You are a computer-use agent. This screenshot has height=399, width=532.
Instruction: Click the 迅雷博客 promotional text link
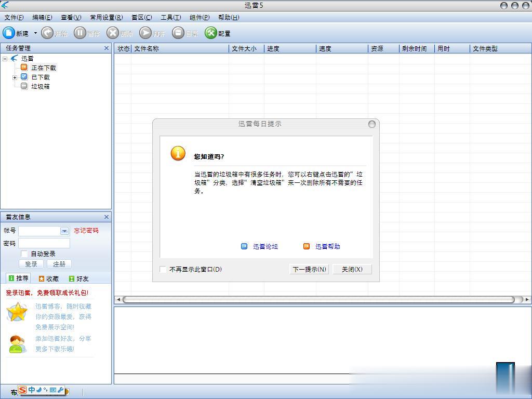[63, 316]
